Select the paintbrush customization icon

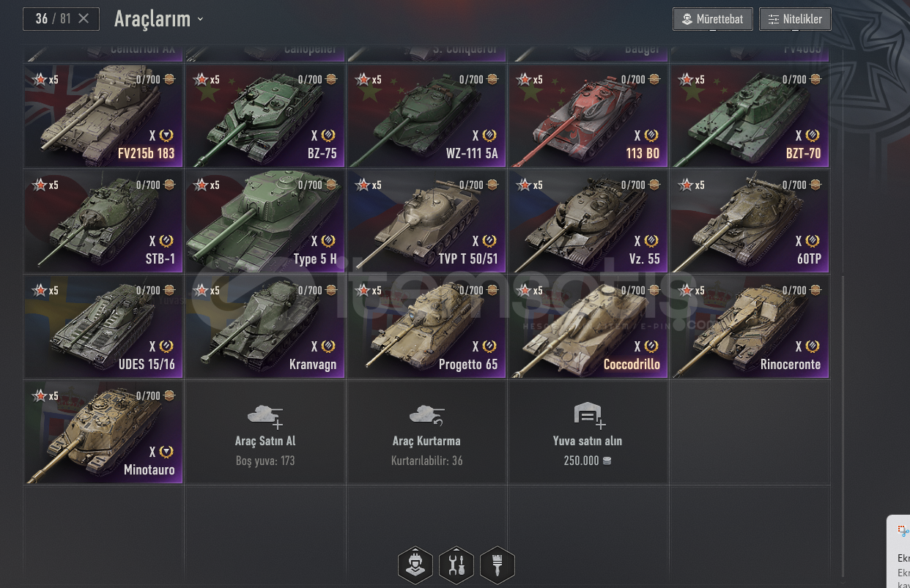497,565
